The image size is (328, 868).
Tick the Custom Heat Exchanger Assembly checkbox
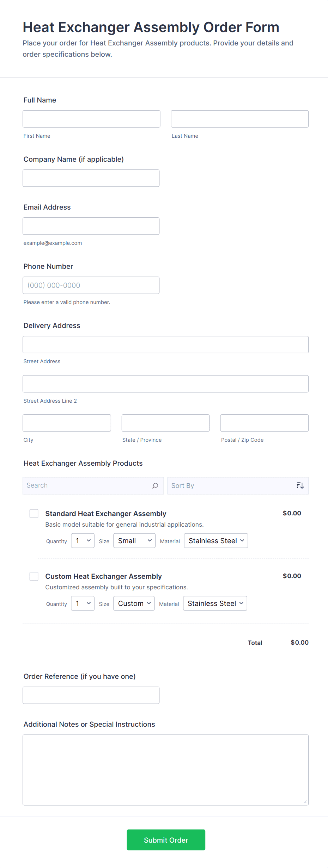pyautogui.click(x=34, y=576)
